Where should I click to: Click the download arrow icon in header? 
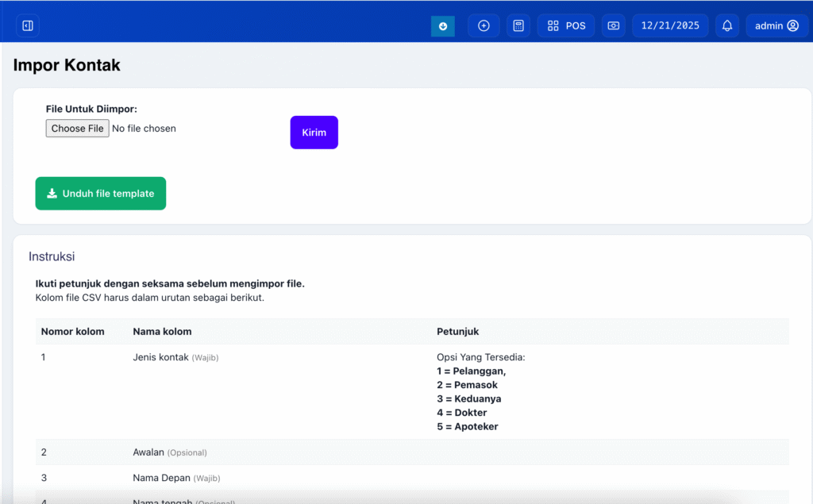(443, 26)
